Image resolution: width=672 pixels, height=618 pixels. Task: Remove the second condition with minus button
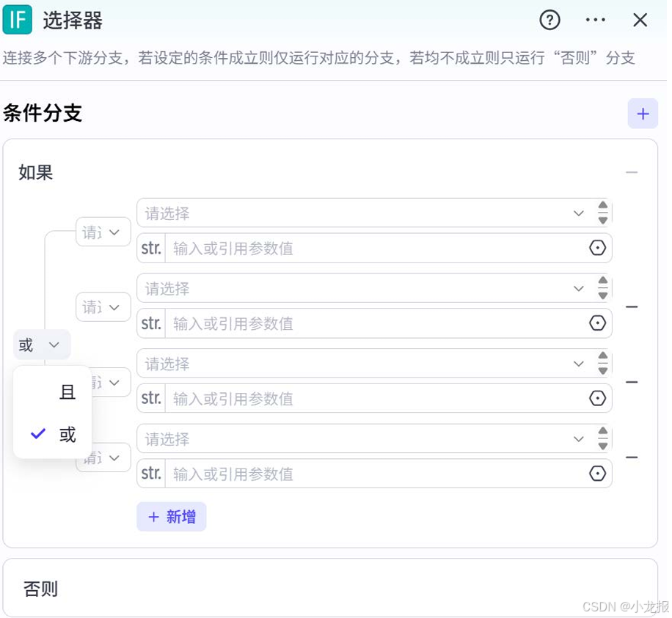coord(632,306)
